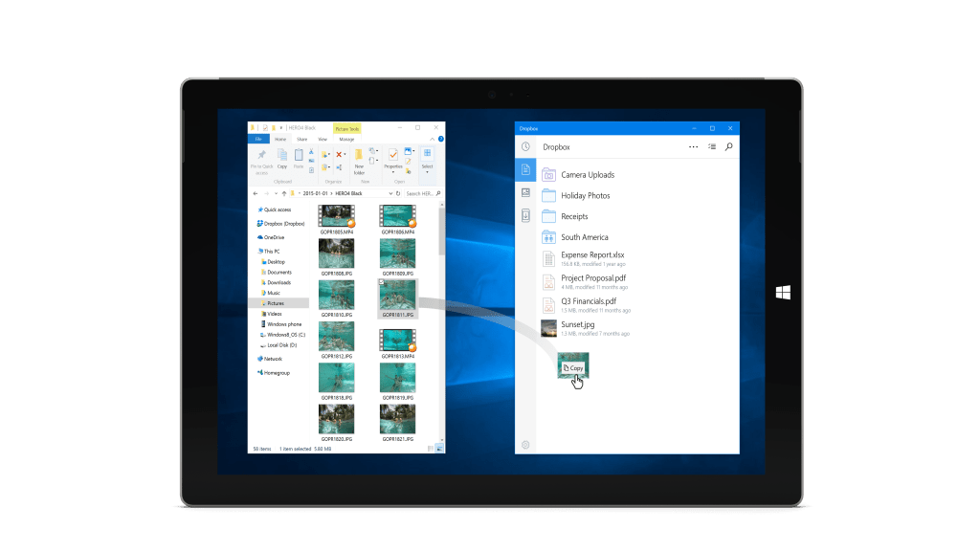980x551 pixels.
Task: Switch to the View ribbon tab
Action: pos(323,139)
